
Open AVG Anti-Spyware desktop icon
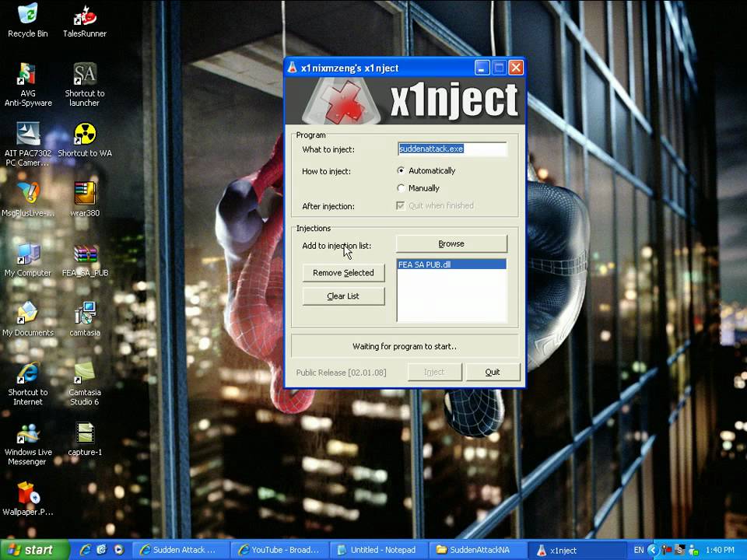28,84
